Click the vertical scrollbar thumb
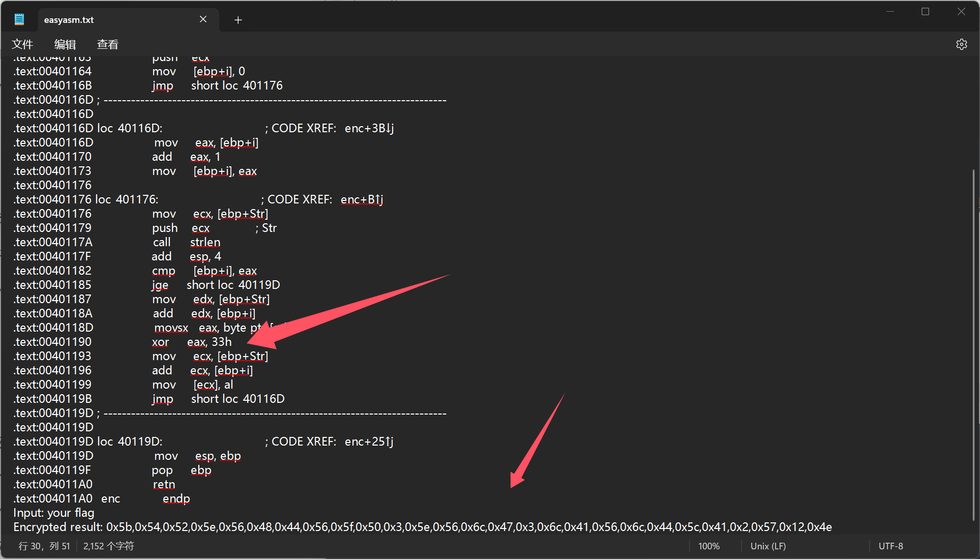The image size is (980, 559). pos(973,346)
